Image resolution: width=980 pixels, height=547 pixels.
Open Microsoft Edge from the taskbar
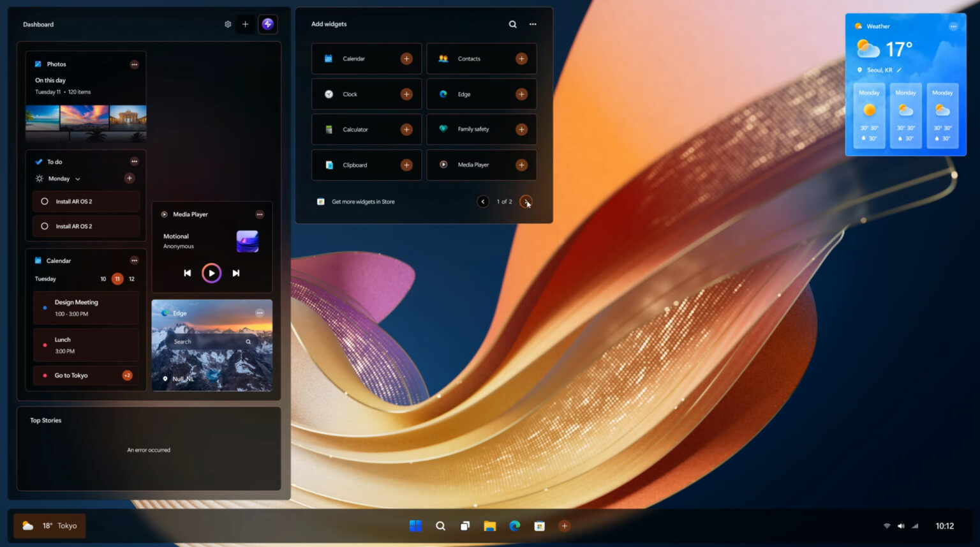[514, 525]
